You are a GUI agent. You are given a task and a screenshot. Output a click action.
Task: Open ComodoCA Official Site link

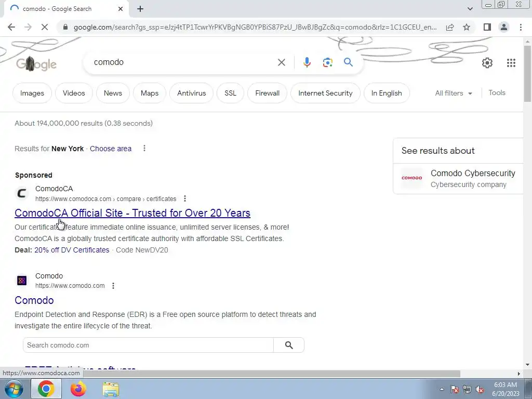tap(132, 212)
